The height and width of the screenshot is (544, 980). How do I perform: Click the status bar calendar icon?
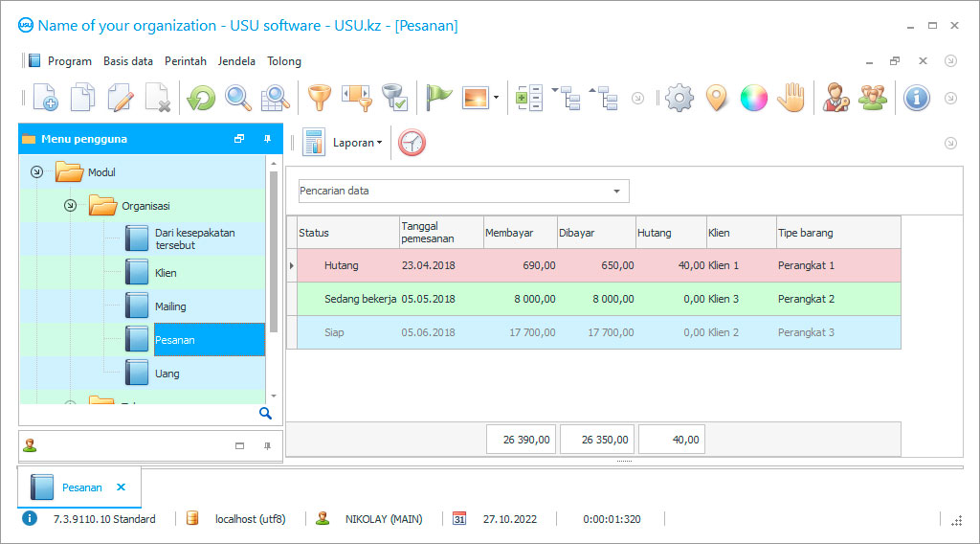click(459, 518)
